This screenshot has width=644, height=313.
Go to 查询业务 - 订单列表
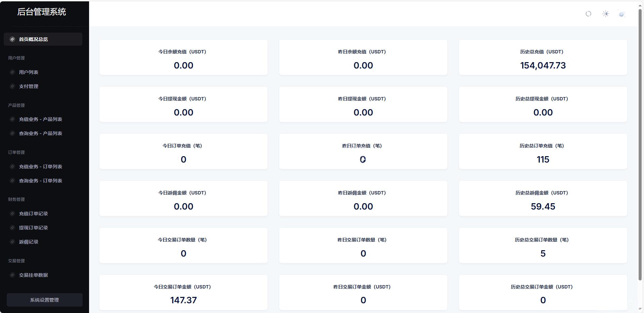43,181
